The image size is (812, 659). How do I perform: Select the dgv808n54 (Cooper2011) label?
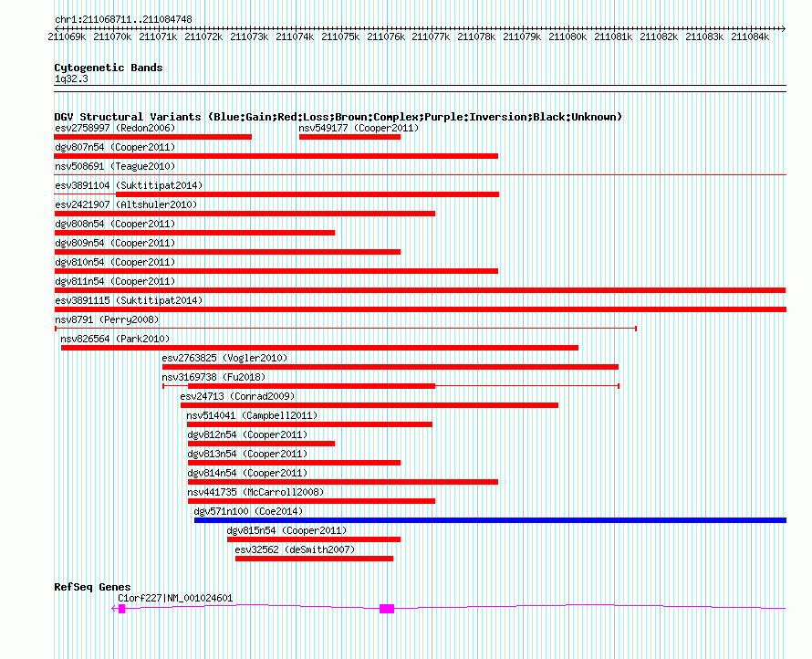click(x=115, y=224)
